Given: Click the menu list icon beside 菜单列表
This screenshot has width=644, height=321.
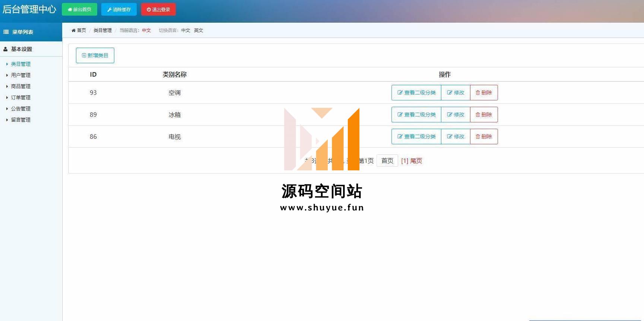Looking at the screenshot, I should (6, 32).
